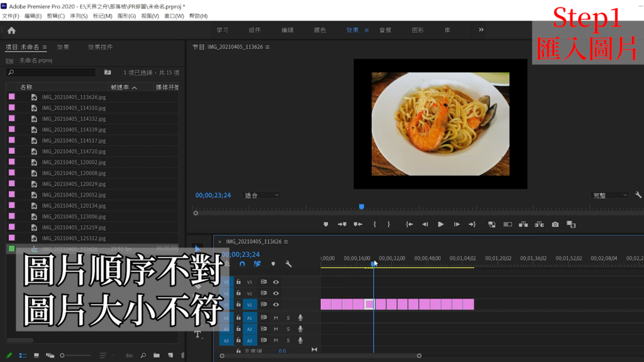Mark In point in Program monitor
This screenshot has height=362, width=644.
375,224
